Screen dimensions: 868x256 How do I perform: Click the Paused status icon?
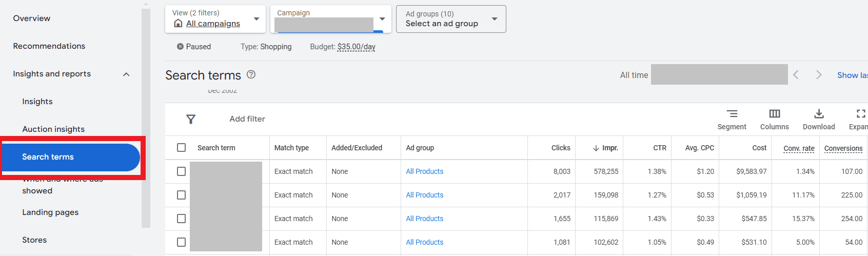point(180,47)
